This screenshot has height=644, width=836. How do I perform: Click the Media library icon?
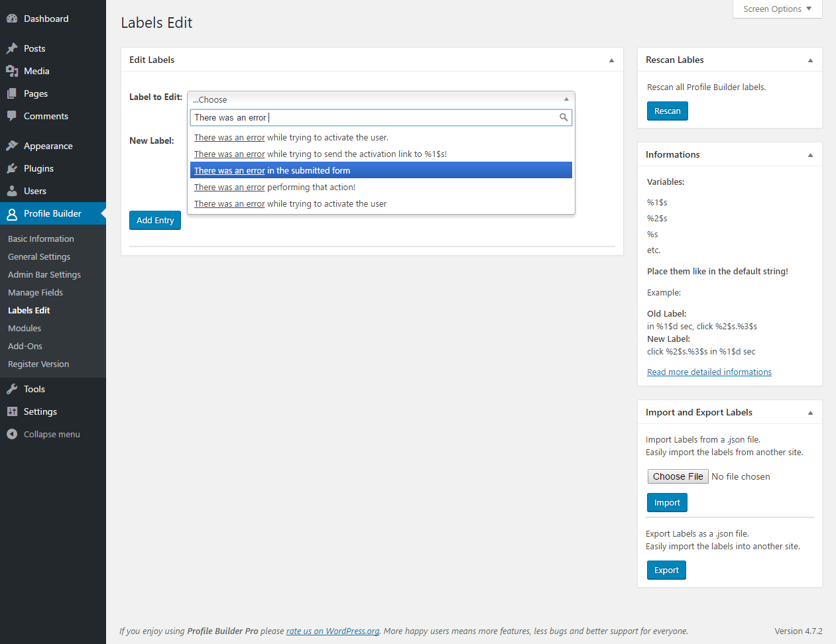pyautogui.click(x=12, y=71)
